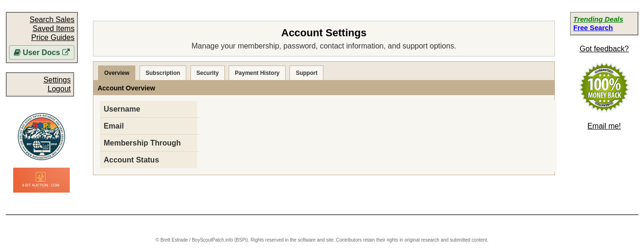Click the Username row label
Image resolution: width=644 pixels, height=251 pixels.
click(122, 109)
